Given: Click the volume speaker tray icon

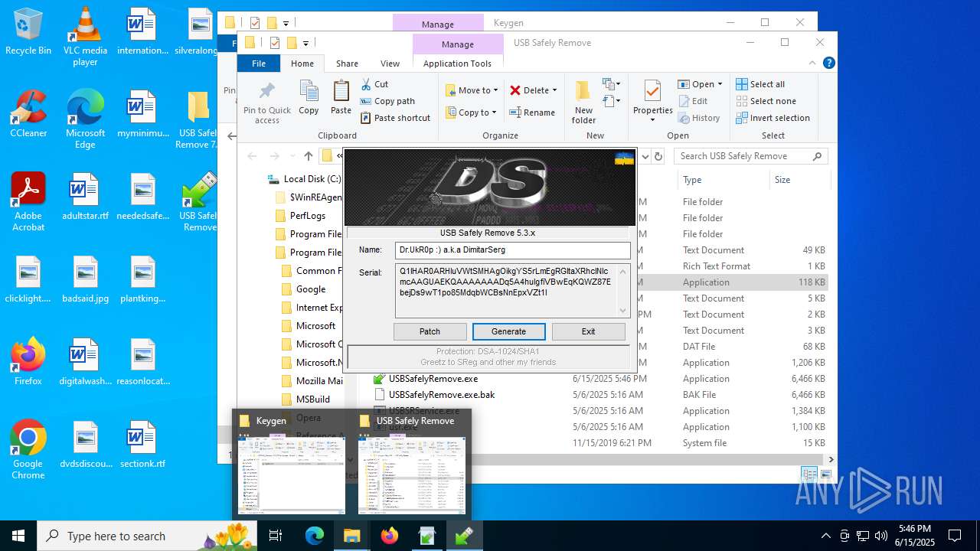Looking at the screenshot, I should coord(881,536).
